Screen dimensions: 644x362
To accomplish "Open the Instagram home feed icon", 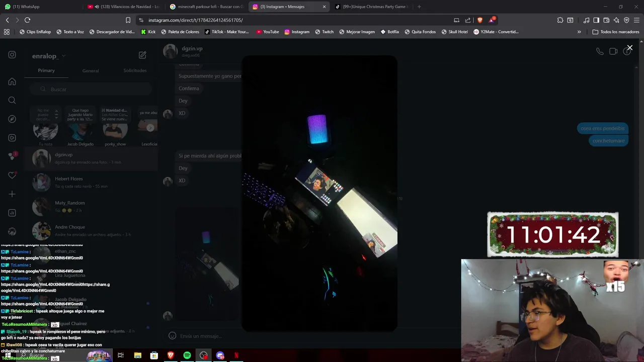I will coord(12,81).
